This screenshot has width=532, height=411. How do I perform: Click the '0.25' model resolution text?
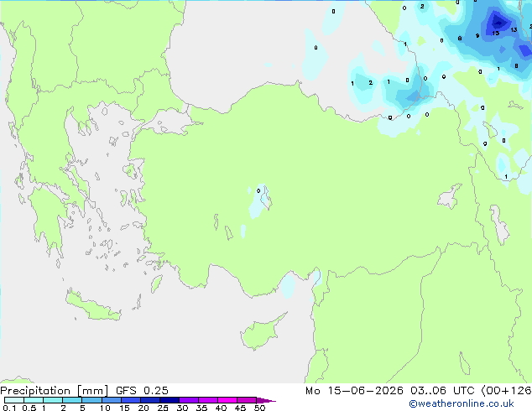click(x=156, y=390)
